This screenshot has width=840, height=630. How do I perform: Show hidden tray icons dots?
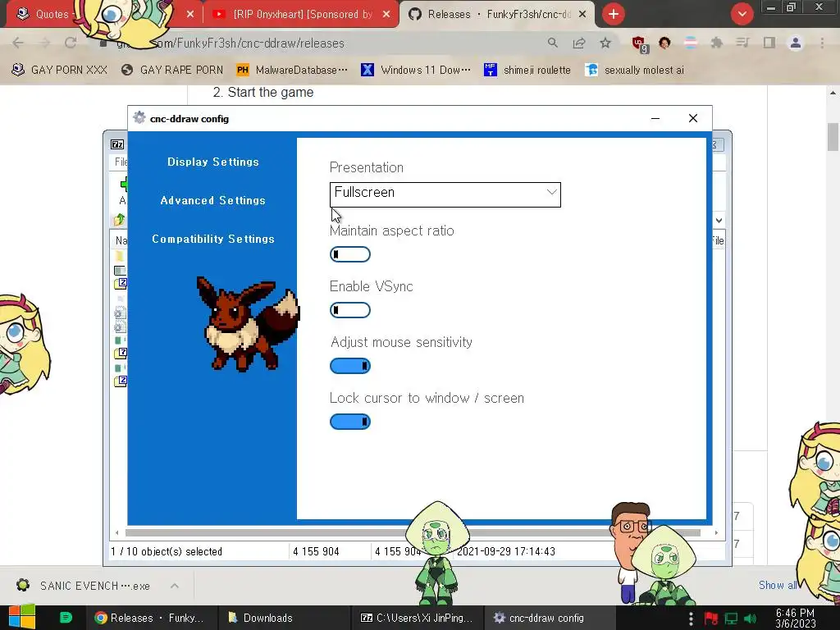pos(691,619)
